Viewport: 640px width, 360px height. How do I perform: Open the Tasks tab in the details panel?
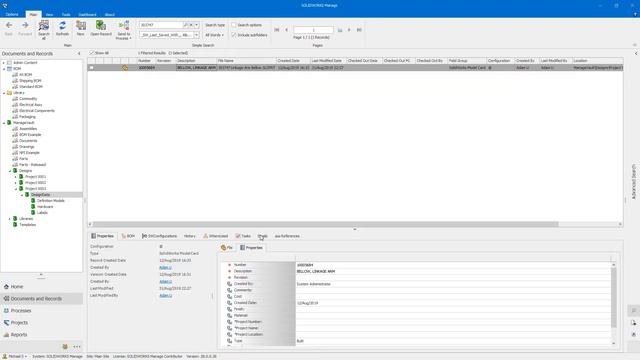coord(243,236)
